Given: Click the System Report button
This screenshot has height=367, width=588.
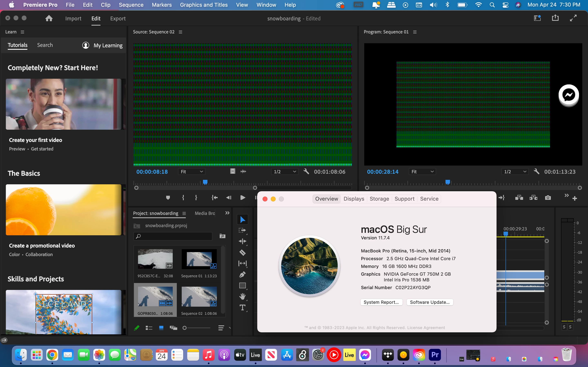Looking at the screenshot, I should tap(381, 302).
